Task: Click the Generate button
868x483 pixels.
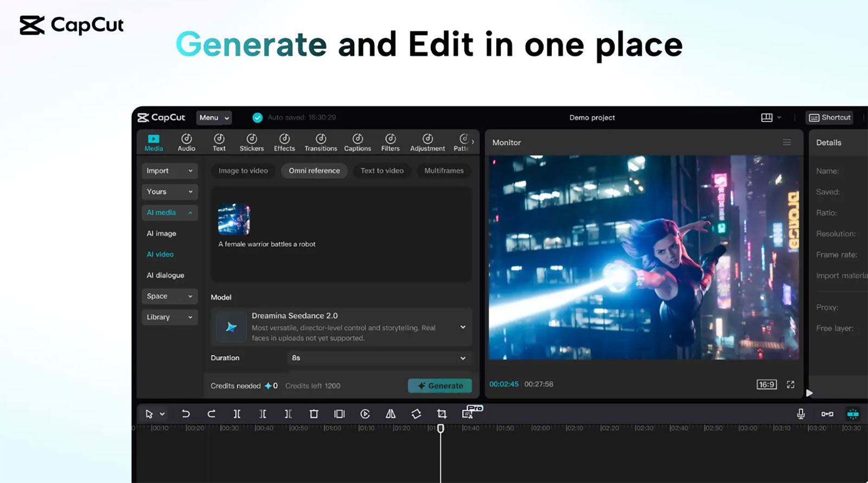Action: point(440,386)
